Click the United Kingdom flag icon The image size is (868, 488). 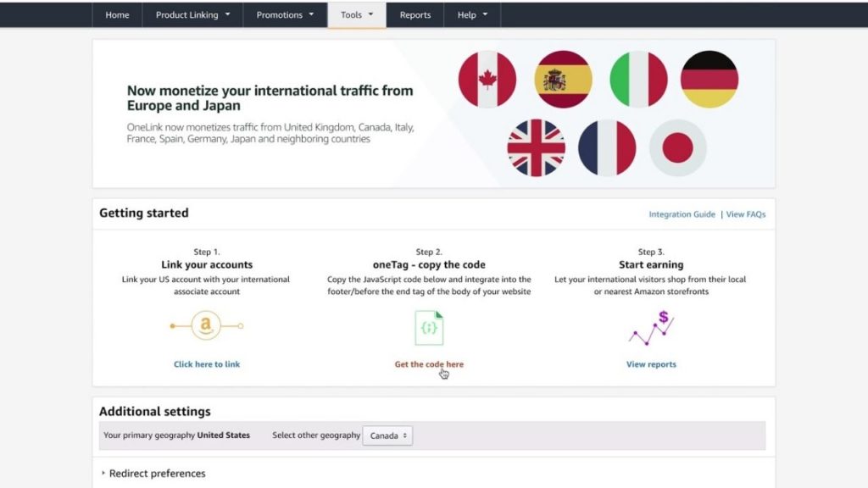tap(535, 146)
